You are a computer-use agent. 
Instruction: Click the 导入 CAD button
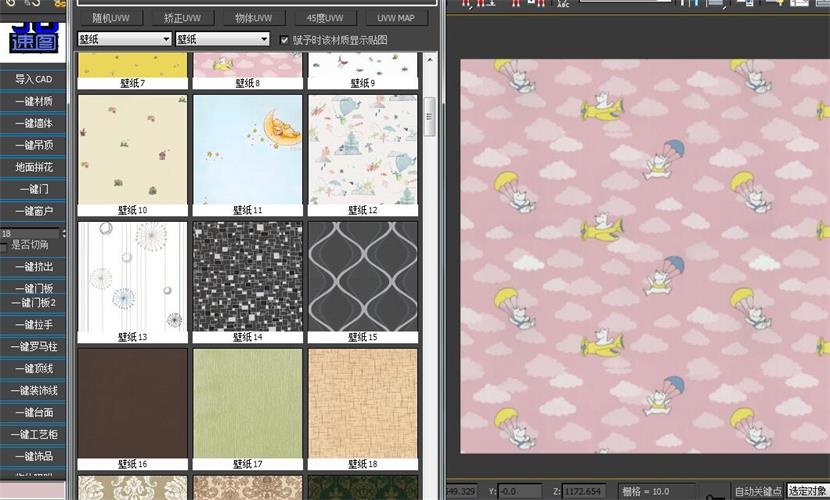point(33,79)
